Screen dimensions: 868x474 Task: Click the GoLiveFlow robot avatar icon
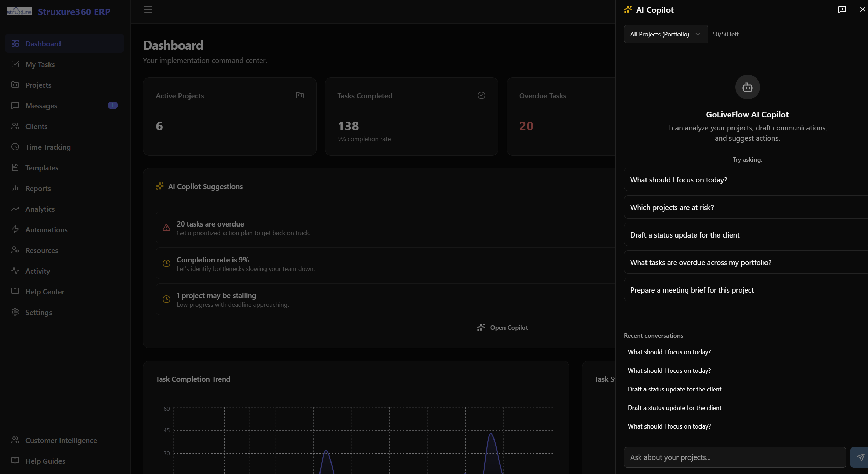point(747,87)
